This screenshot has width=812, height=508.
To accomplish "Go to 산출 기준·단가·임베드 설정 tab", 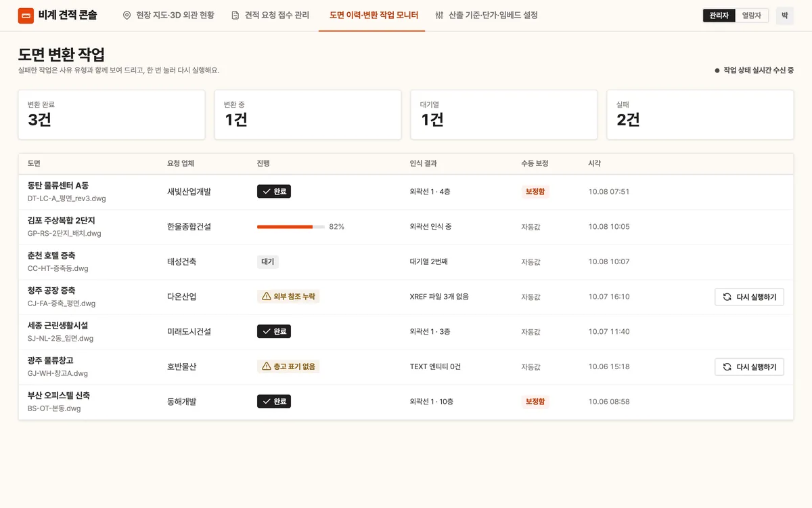I will coord(487,15).
